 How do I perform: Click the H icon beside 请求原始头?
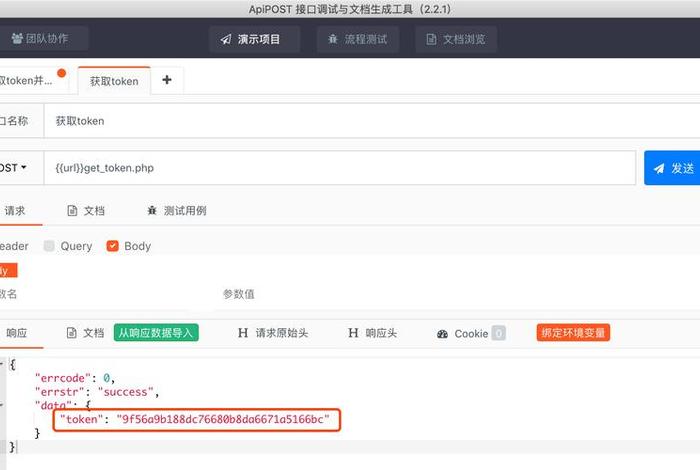[x=243, y=334]
